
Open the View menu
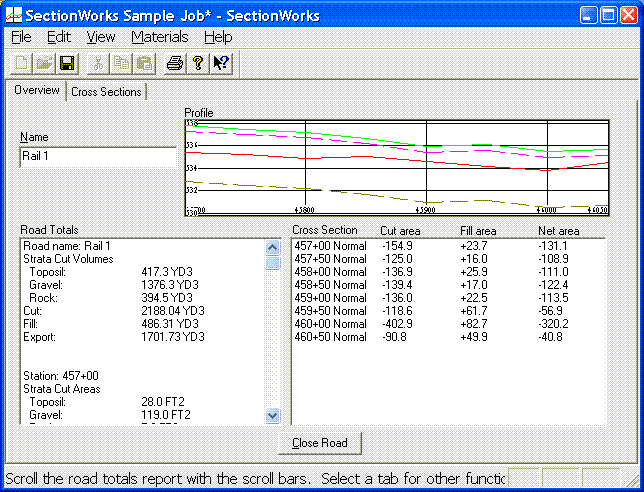coord(101,37)
